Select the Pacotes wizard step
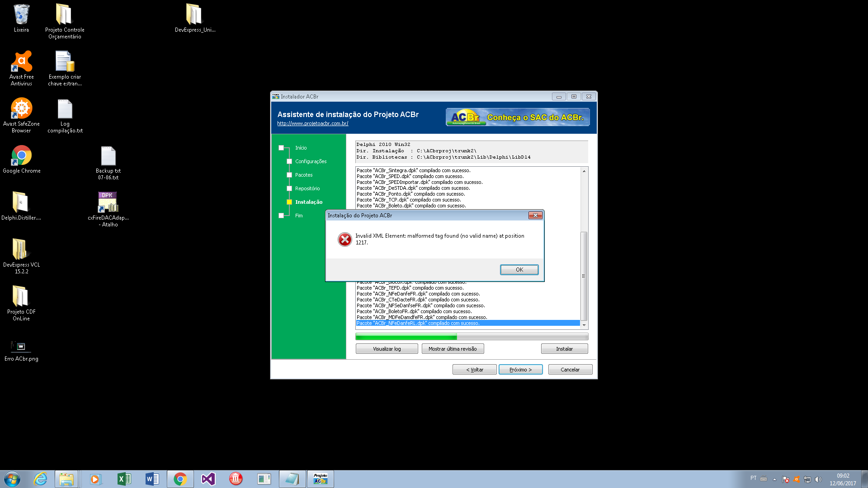868x488 pixels. click(x=304, y=175)
